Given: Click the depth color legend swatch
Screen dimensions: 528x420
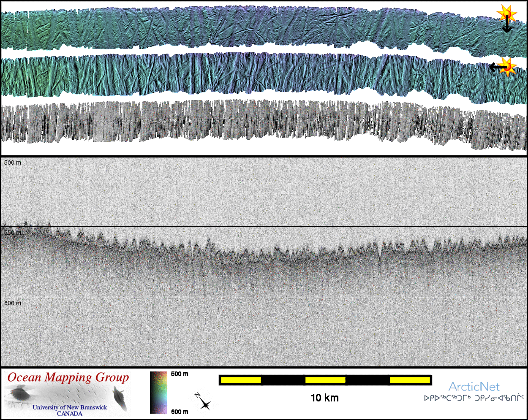Looking at the screenshot, I should point(158,393).
